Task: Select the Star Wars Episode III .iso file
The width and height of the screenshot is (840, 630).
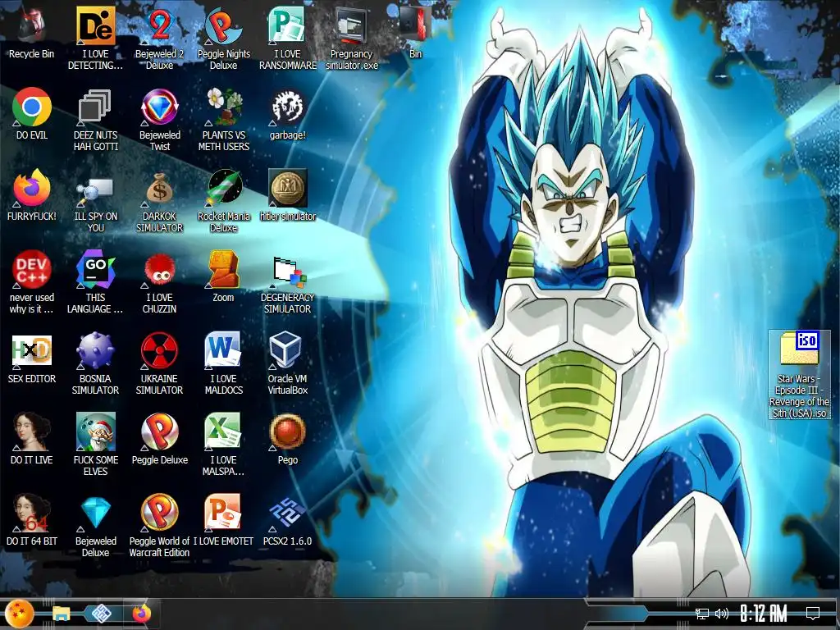Action: point(799,374)
